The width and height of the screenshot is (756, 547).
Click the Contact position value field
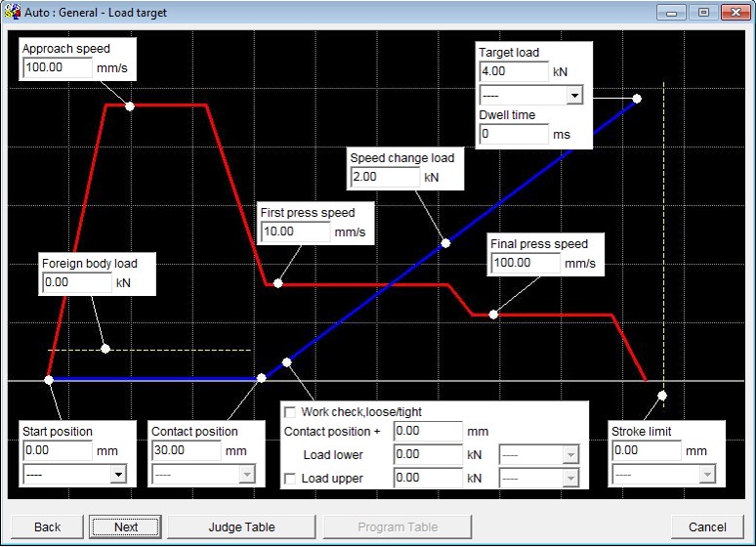coord(186,451)
